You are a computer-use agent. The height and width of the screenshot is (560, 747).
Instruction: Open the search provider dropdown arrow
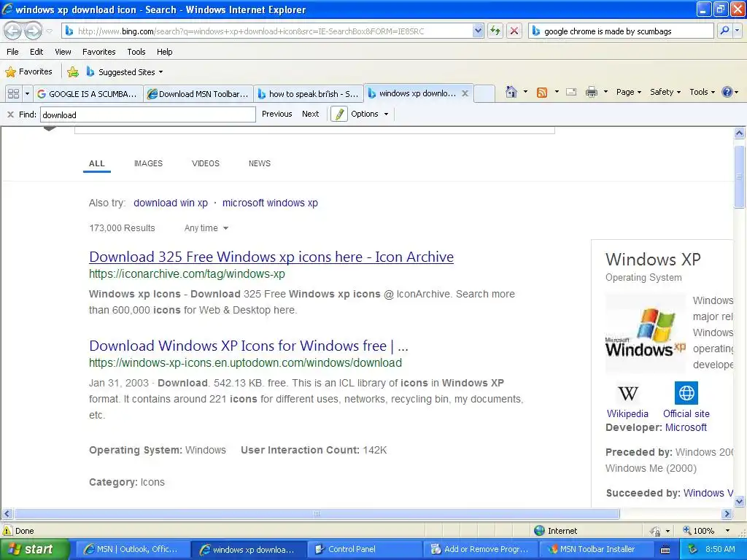point(737,31)
